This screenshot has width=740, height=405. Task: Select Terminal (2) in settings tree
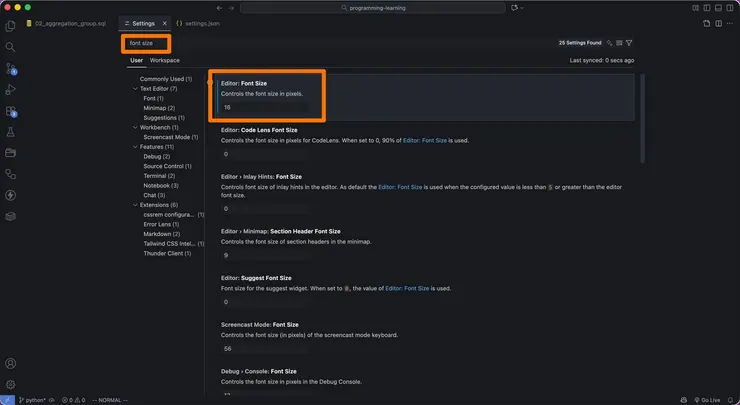coord(159,176)
